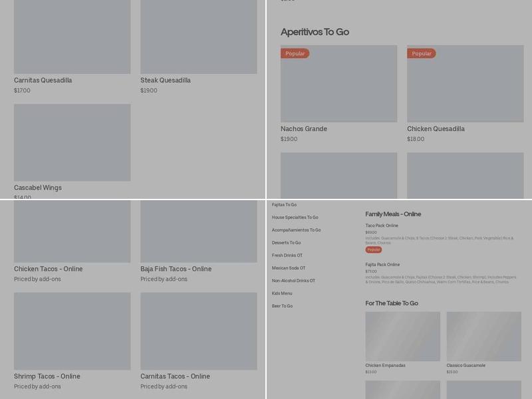Go to Acompañamientos To Go section

tap(296, 230)
